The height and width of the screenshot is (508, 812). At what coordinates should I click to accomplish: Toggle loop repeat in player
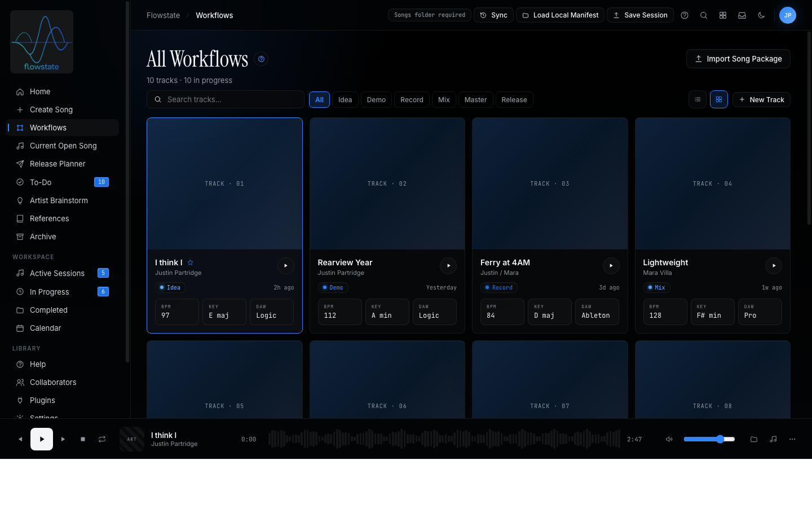point(102,439)
